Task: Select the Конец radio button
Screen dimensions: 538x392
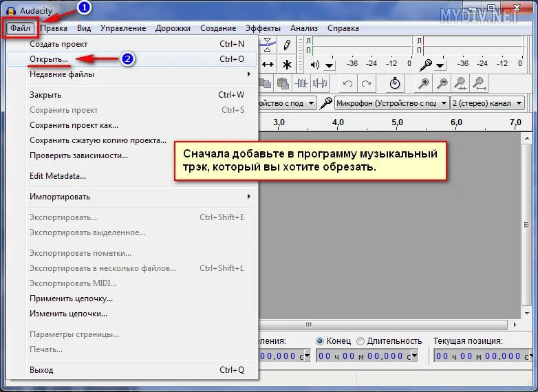Action: tap(320, 341)
